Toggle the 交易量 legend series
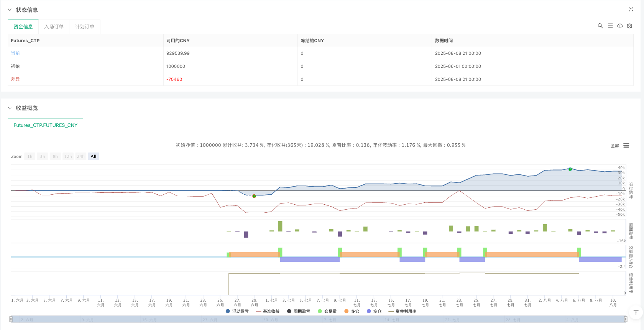Viewport: 644px width, 330px height. 327,311
